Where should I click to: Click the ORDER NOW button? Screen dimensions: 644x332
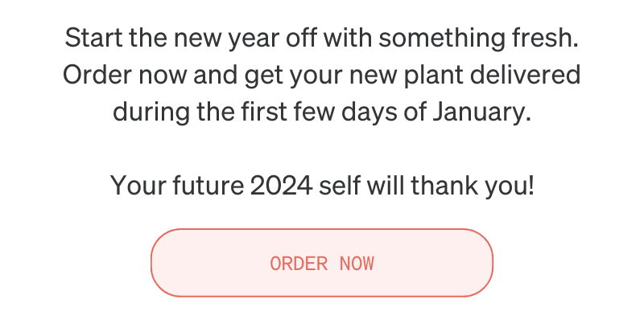321,263
